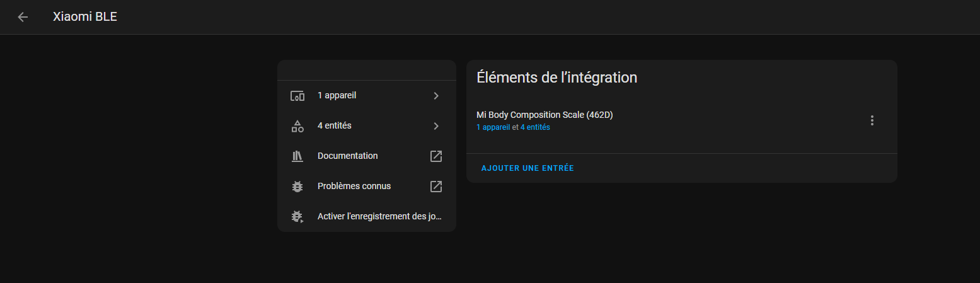Screen dimensions: 980x283
Task: Click the shapes icon beside 4 entités
Action: click(x=297, y=126)
